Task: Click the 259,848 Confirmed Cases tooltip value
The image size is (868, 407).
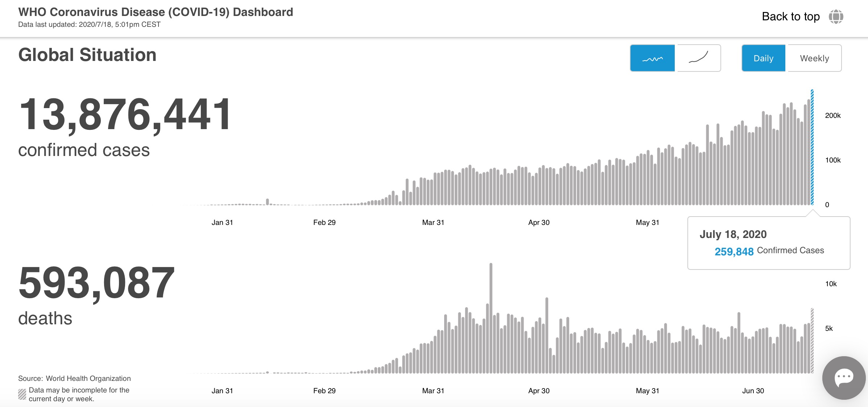Action: tap(734, 251)
